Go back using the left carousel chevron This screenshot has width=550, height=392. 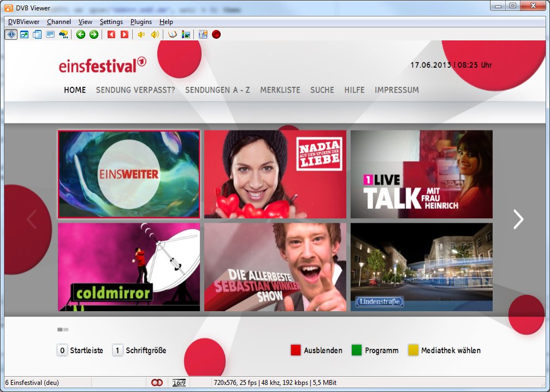(x=32, y=219)
